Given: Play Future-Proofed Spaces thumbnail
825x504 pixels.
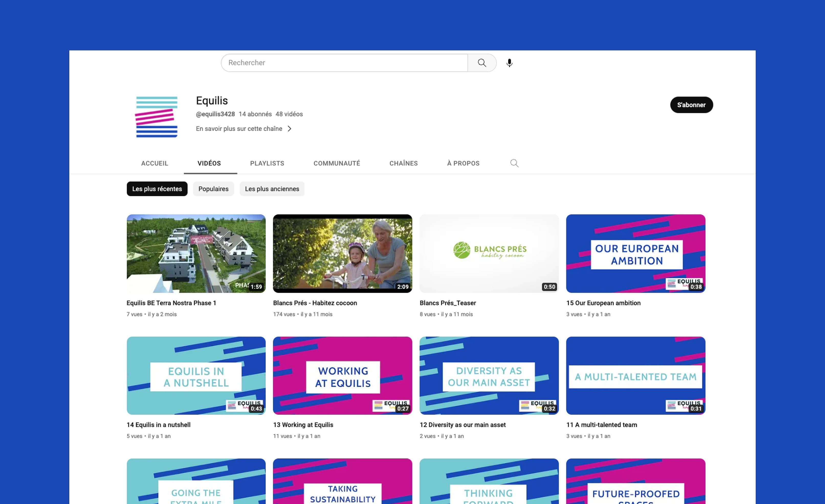Looking at the screenshot, I should coord(636,481).
